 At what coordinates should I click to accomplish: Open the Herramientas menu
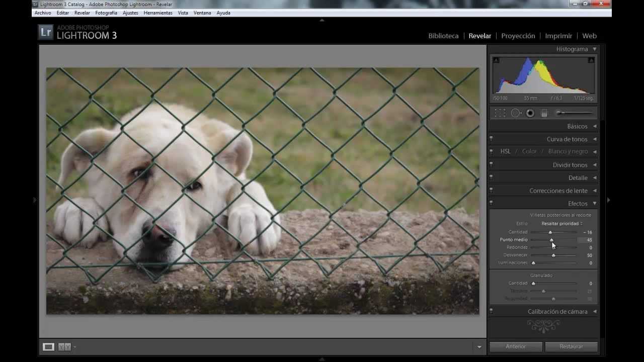(158, 13)
